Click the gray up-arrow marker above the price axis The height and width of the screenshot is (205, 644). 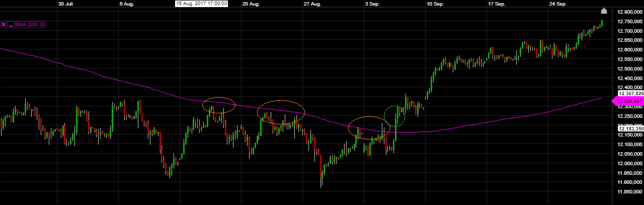pyautogui.click(x=604, y=11)
